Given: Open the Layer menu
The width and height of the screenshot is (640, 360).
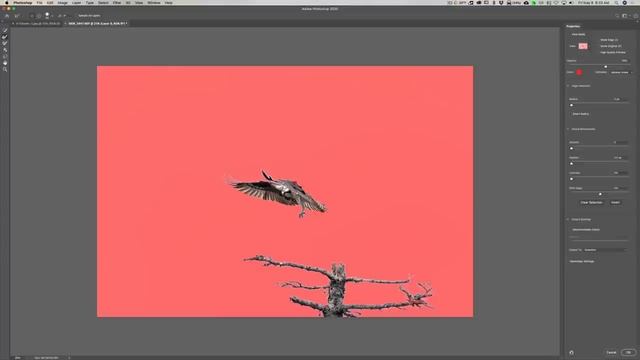Looking at the screenshot, I should point(76,2).
